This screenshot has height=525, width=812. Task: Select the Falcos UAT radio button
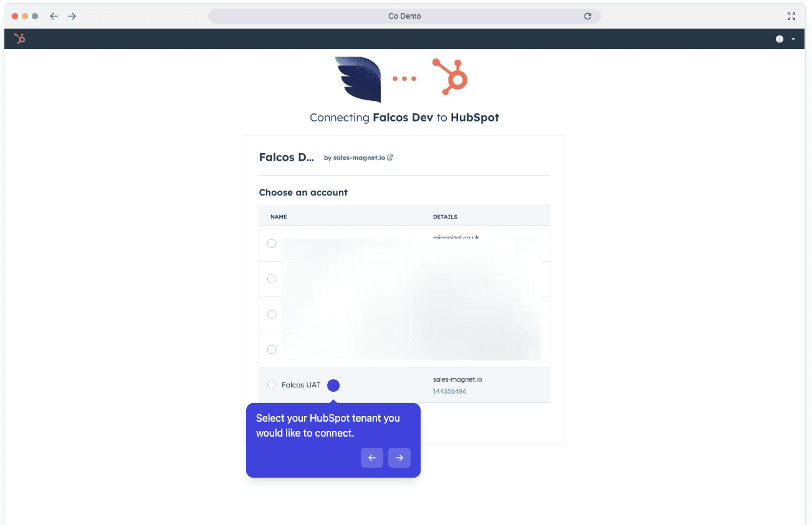(272, 385)
